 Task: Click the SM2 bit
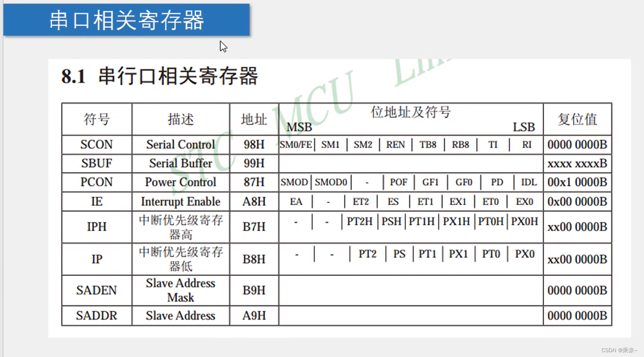pyautogui.click(x=363, y=145)
